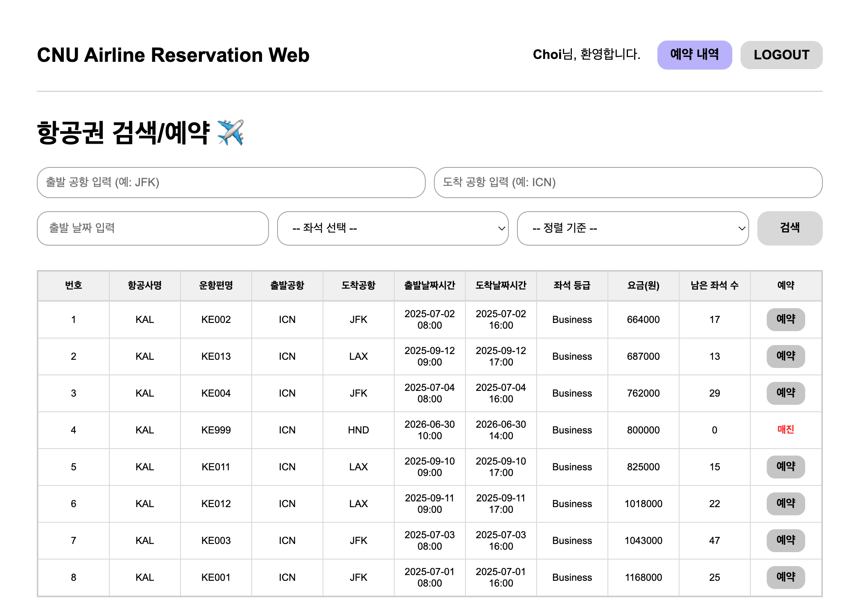858x616 pixels.
Task: Open the 예약 내역 reservation history
Action: tap(694, 55)
